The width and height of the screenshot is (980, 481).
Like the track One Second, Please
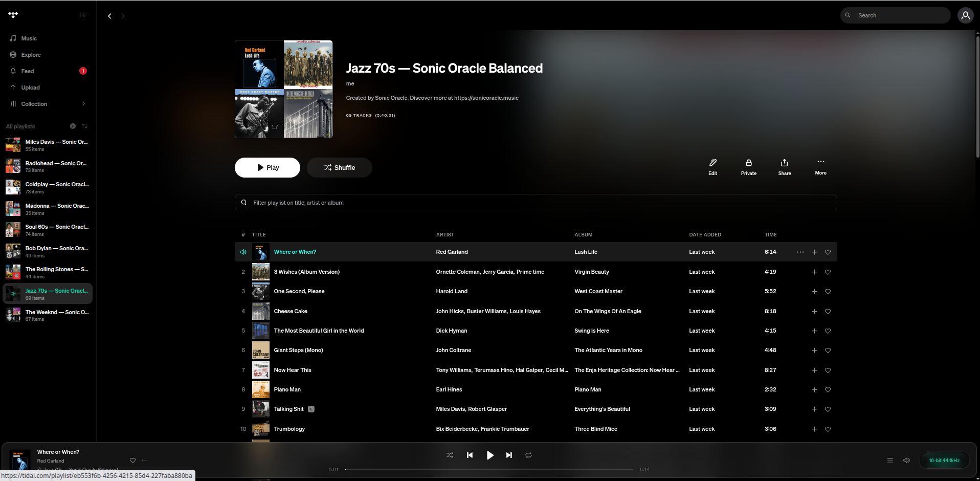[828, 291]
